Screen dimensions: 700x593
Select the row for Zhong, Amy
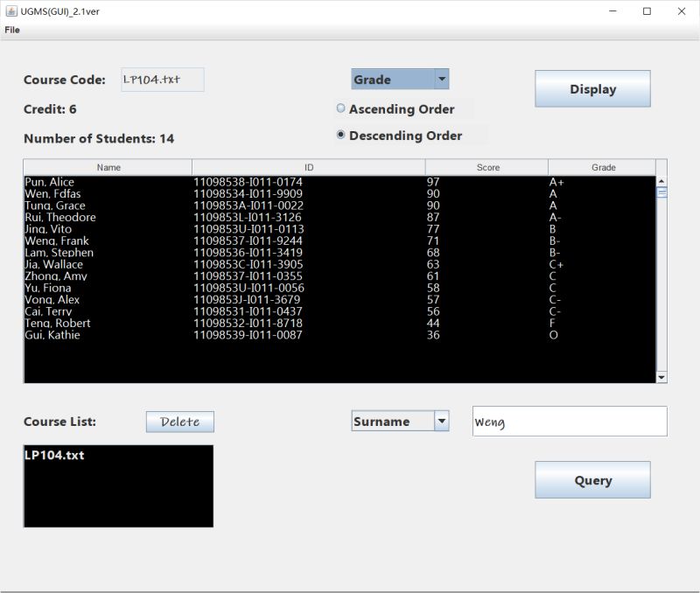(x=339, y=276)
